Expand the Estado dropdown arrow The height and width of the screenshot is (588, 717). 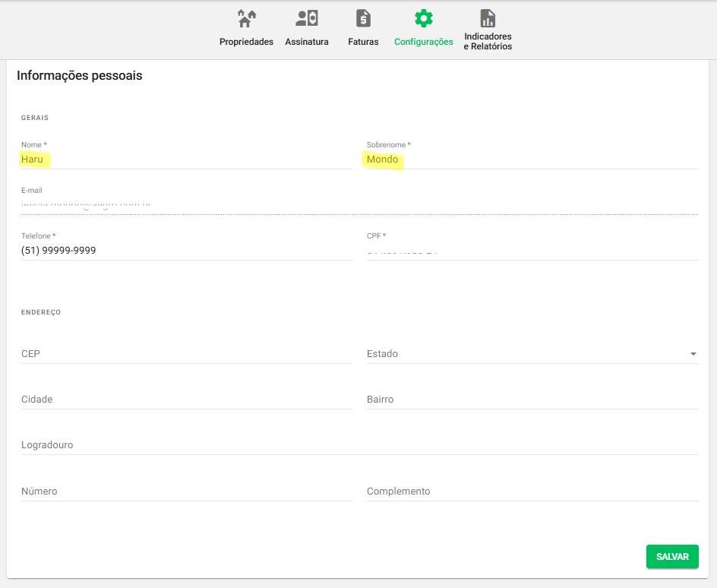click(x=693, y=354)
